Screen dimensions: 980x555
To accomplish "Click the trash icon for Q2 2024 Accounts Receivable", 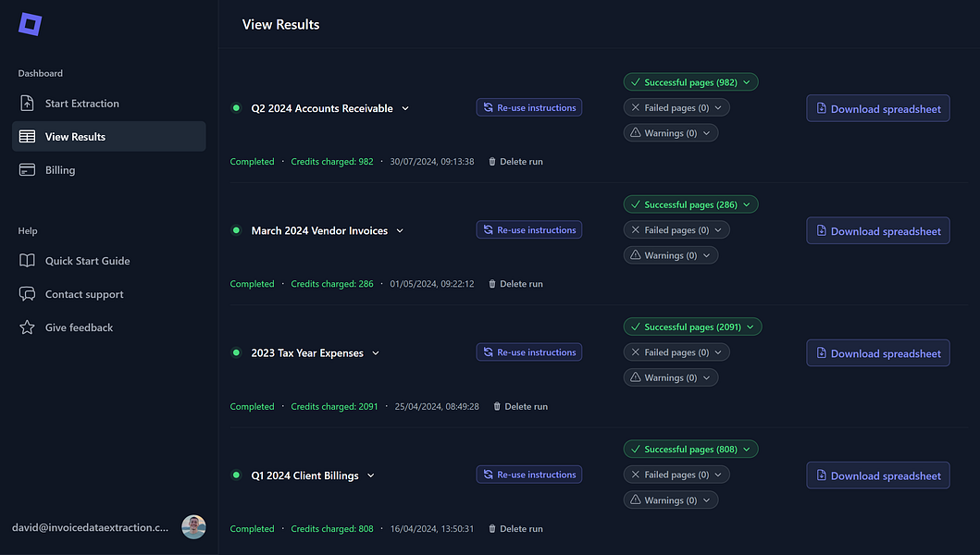I will (x=491, y=161).
